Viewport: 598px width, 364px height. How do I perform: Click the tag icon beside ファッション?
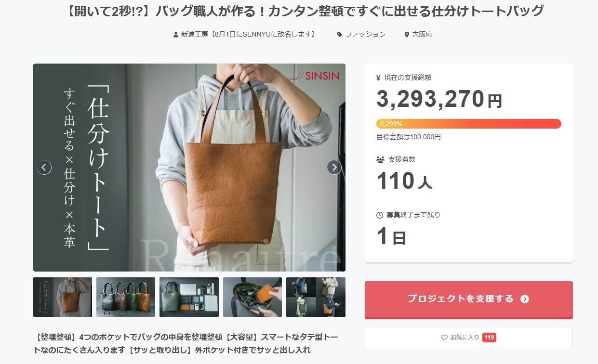[340, 35]
